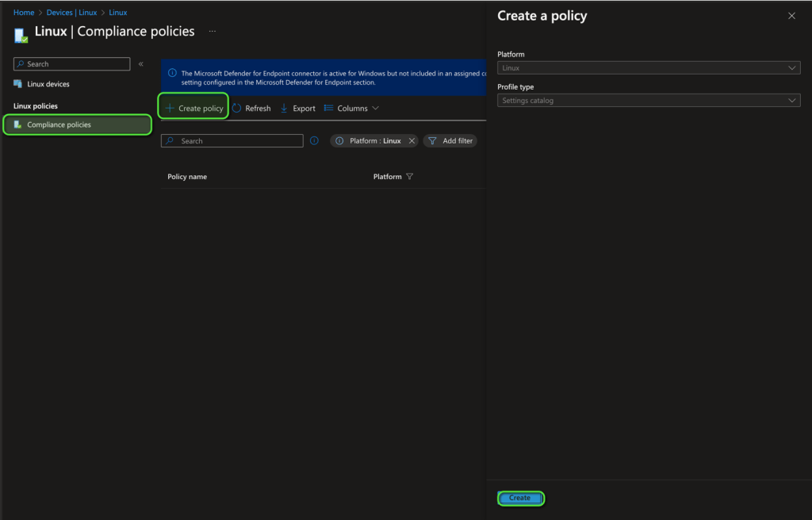The width and height of the screenshot is (812, 520).
Task: Collapse the left sidebar with chevron
Action: point(141,64)
